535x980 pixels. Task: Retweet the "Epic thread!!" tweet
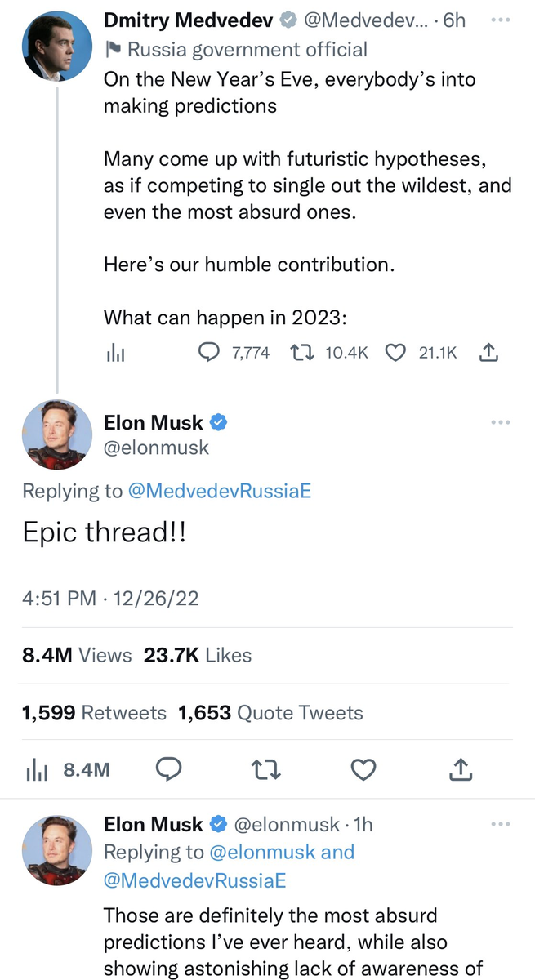point(265,768)
